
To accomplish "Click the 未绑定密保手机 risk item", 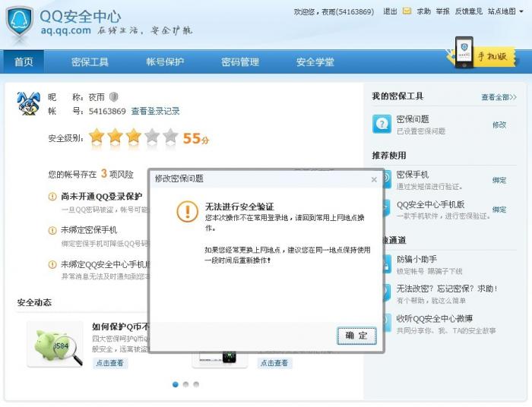I will [x=89, y=230].
